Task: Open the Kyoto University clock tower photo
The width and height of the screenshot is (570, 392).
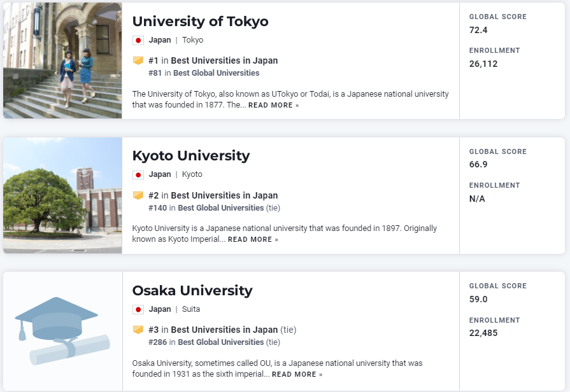Action: point(62,195)
